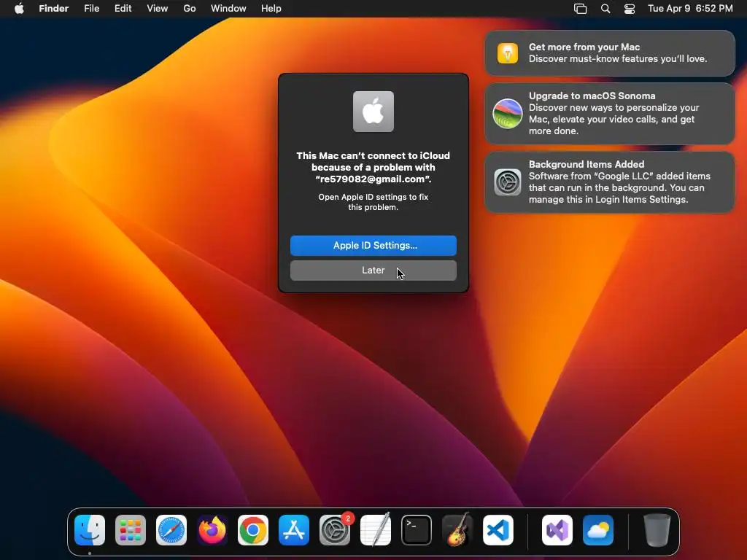Open Visual Studio Code in the dock
The width and height of the screenshot is (747, 560).
(498, 529)
